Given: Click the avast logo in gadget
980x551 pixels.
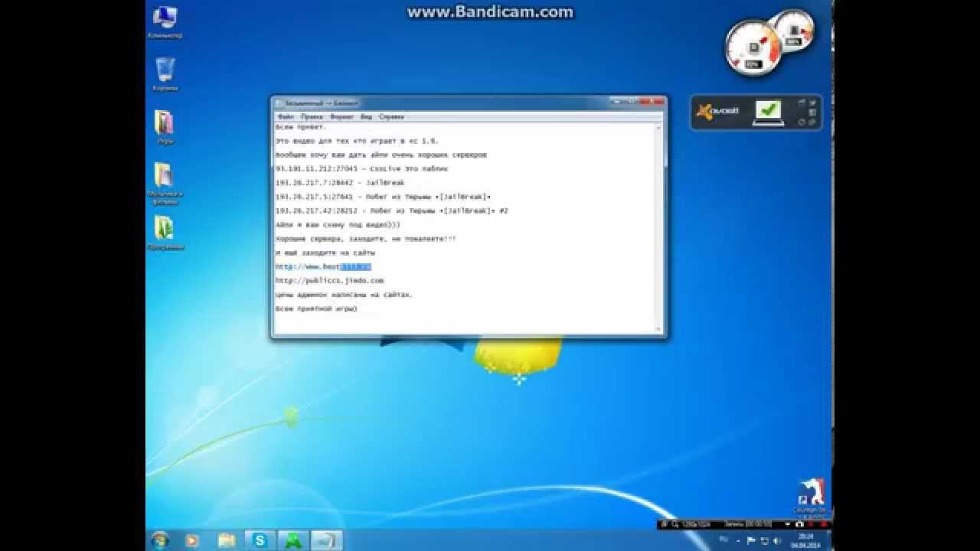Looking at the screenshot, I should tap(718, 112).
